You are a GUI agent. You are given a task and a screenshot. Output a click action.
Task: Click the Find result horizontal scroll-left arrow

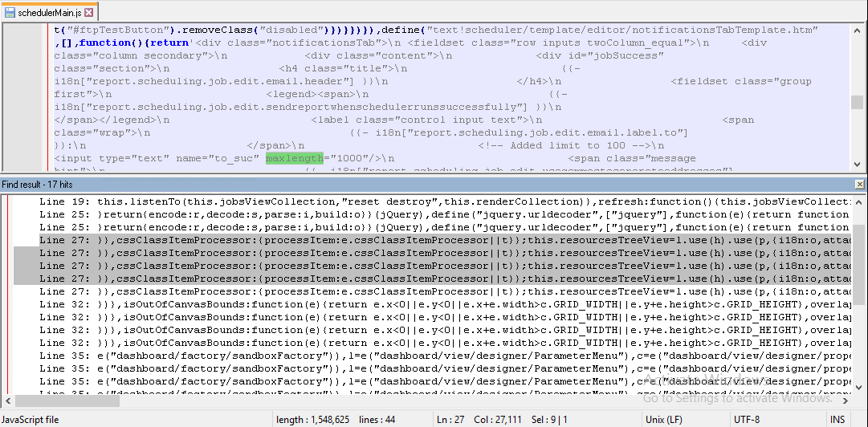click(7, 401)
